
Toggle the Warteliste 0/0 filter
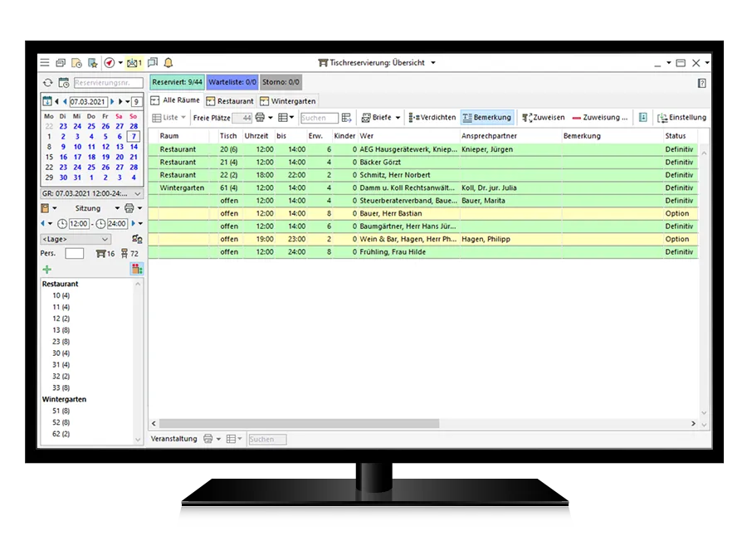pos(232,82)
